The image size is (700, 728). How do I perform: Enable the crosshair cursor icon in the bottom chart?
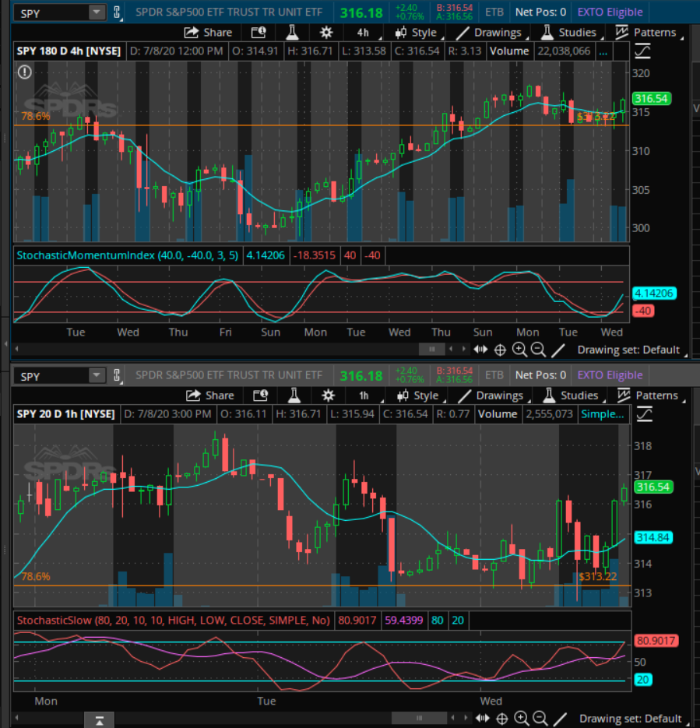(501, 719)
